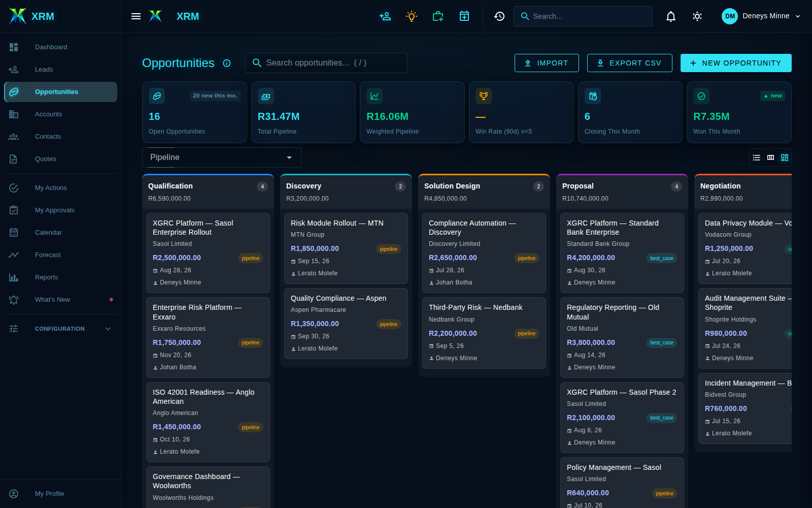Click the add lead person icon in header
The height and width of the screenshot is (508, 812).
point(385,16)
